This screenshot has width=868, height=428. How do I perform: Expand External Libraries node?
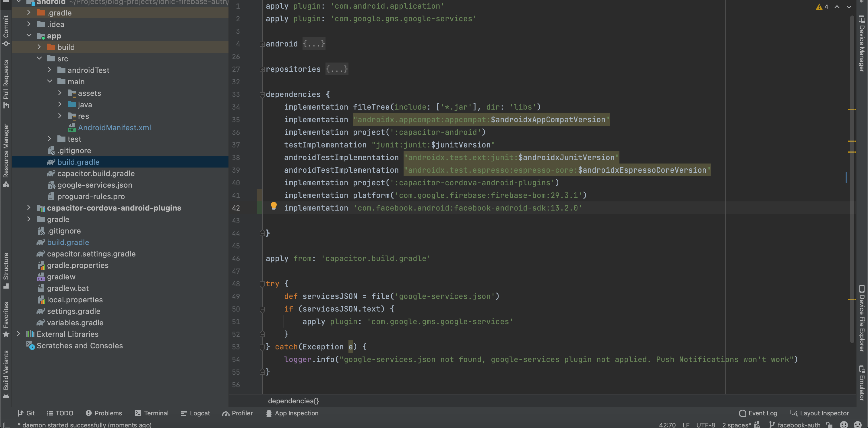click(x=19, y=334)
